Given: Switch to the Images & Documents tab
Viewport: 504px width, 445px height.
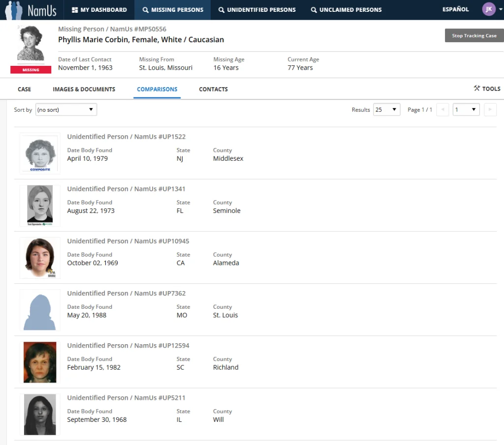Looking at the screenshot, I should [x=84, y=89].
